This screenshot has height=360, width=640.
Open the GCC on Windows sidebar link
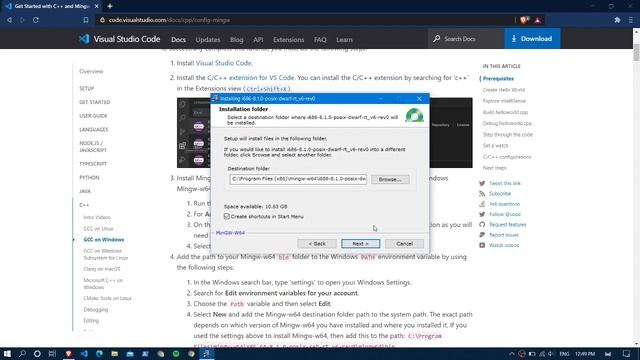pyautogui.click(x=104, y=240)
